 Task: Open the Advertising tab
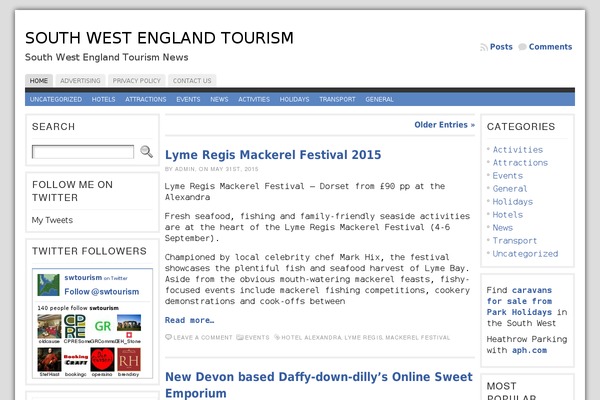(80, 81)
